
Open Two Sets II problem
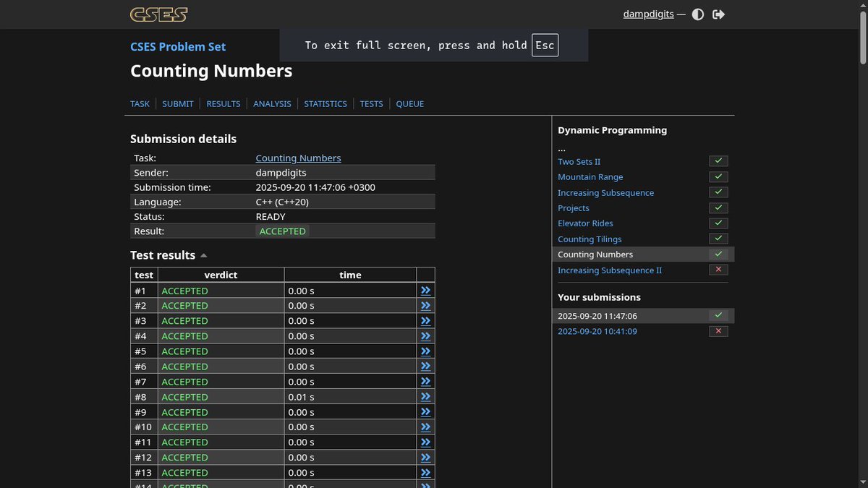pyautogui.click(x=579, y=162)
